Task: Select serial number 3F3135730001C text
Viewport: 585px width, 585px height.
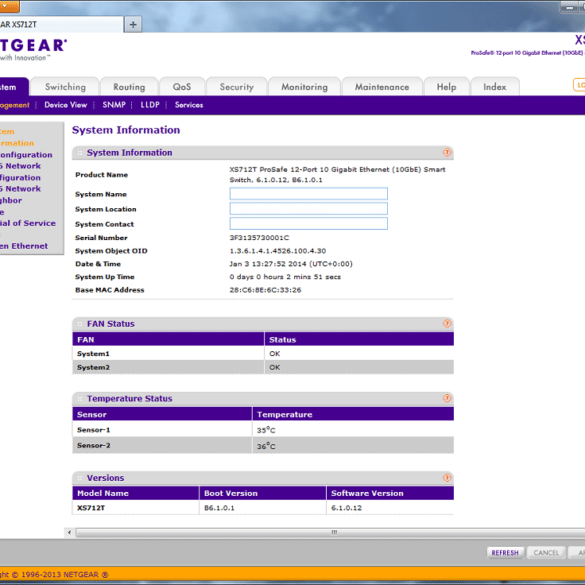Action: point(259,238)
